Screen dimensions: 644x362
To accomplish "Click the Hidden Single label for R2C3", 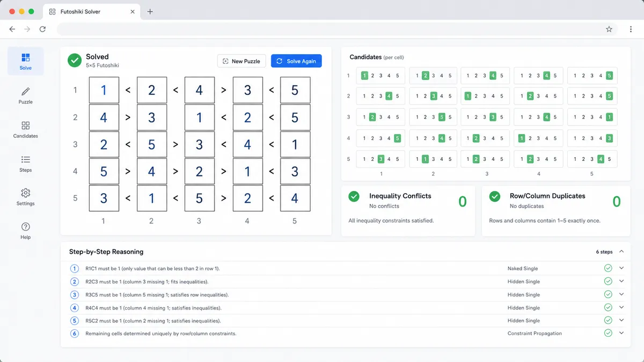I will coord(524,282).
